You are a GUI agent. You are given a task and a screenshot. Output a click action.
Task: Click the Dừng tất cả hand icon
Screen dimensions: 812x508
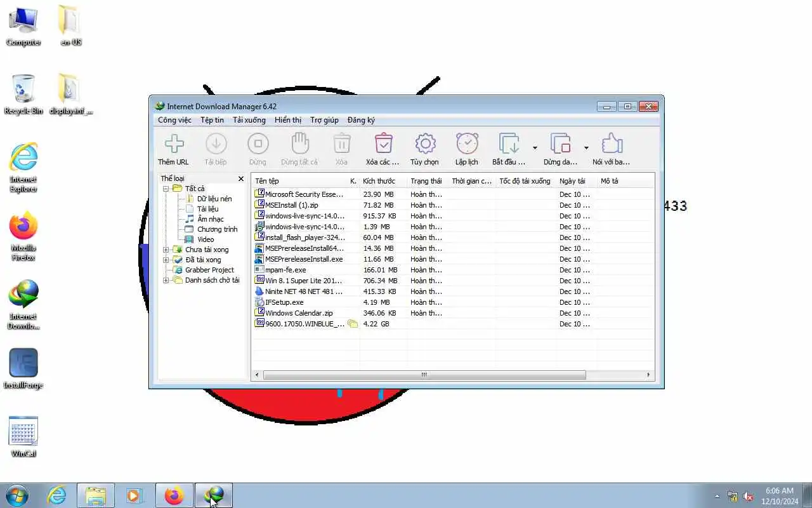(x=299, y=144)
